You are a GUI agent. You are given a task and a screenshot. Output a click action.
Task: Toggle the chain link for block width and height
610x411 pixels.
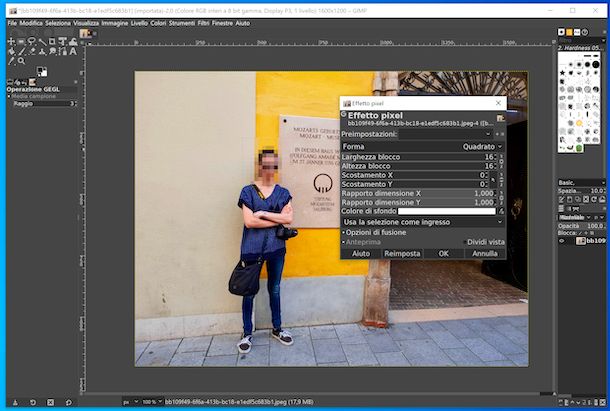[x=501, y=161]
